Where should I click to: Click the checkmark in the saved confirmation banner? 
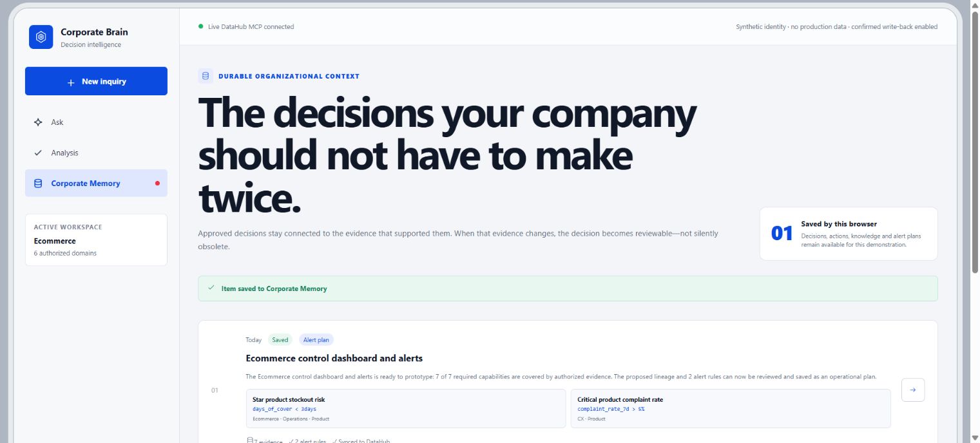tap(211, 288)
